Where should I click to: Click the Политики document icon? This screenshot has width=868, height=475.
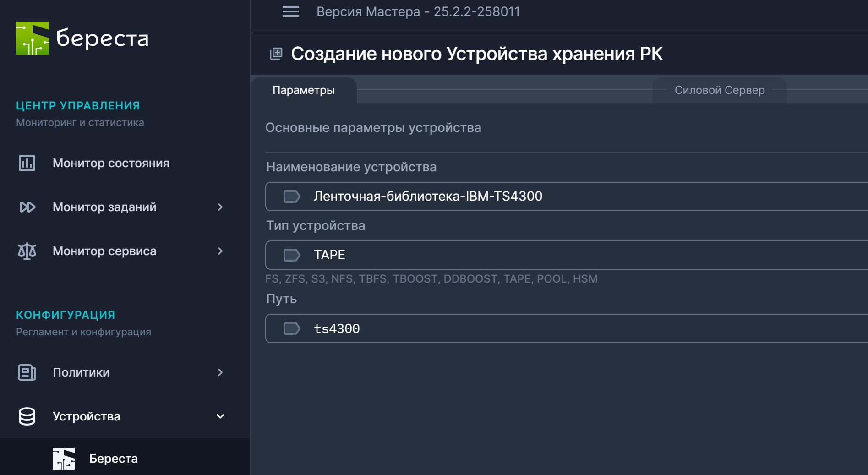pos(27,372)
